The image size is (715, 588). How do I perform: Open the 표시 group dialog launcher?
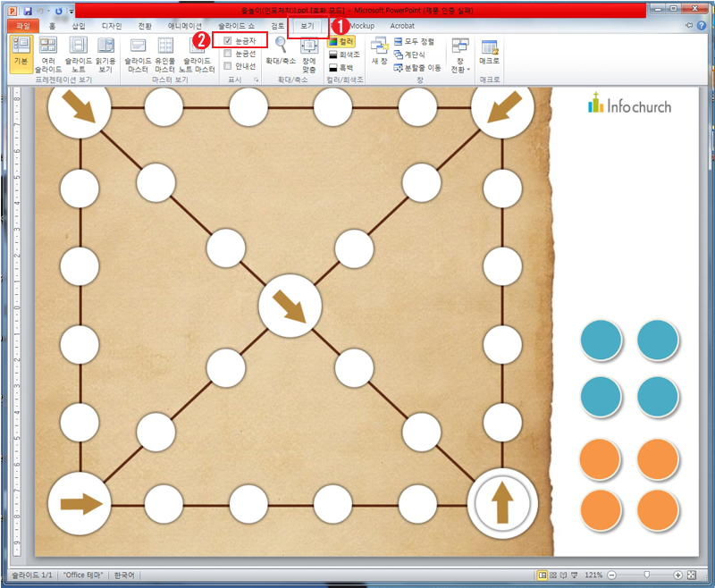click(257, 80)
